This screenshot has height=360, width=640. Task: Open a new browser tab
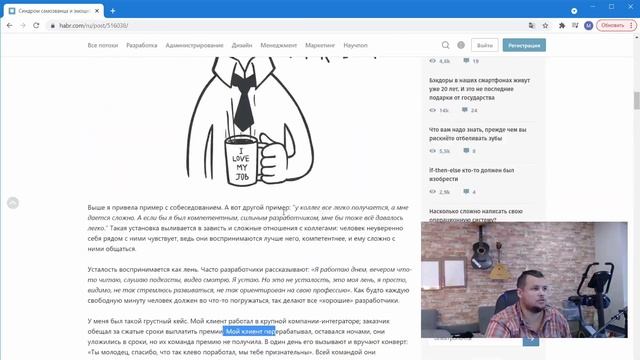113,11
